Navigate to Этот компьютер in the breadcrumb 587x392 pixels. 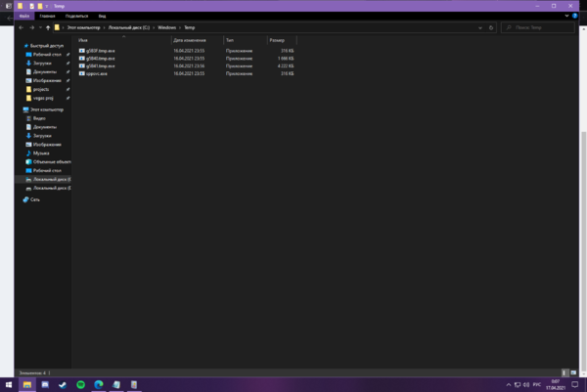(83, 27)
